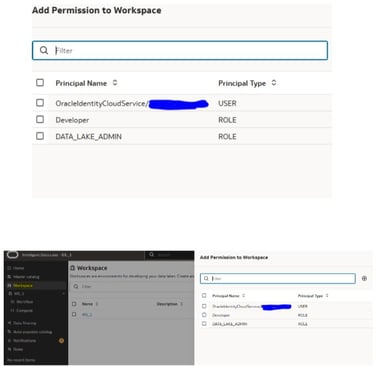Check the DATA_LAKE_ADMIN row in small dialog

(204, 323)
